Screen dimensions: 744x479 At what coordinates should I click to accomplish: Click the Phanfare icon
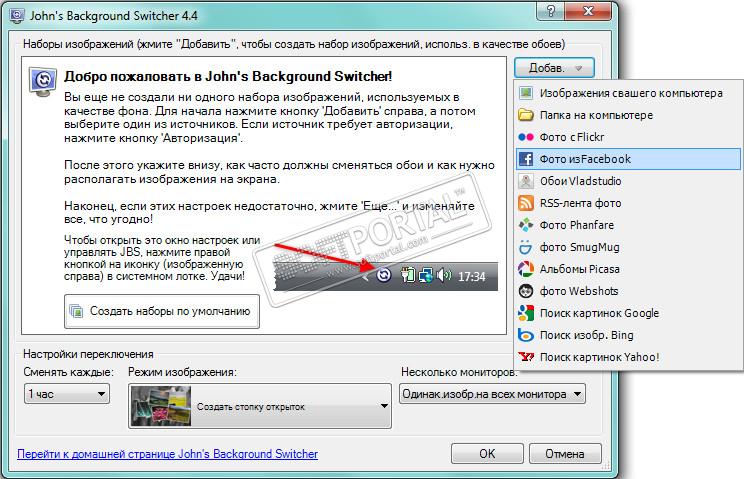pyautogui.click(x=526, y=225)
